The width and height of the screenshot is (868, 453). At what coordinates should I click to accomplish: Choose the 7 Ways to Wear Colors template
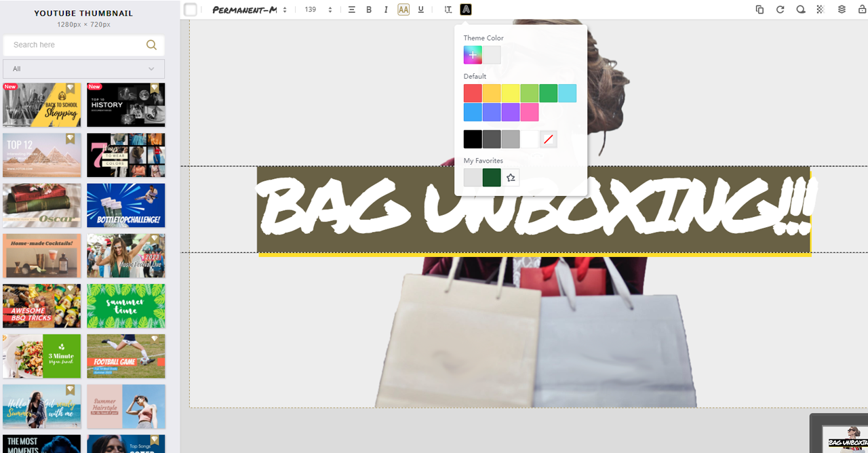coord(126,155)
